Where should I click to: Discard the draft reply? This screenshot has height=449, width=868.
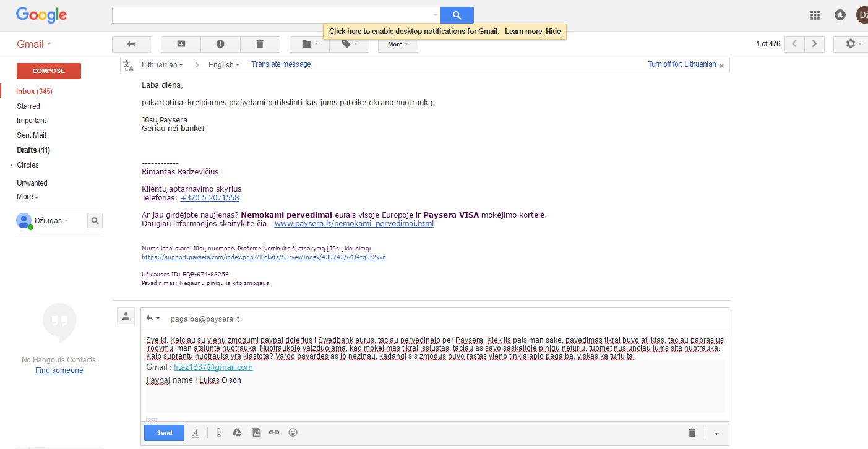coord(692,433)
